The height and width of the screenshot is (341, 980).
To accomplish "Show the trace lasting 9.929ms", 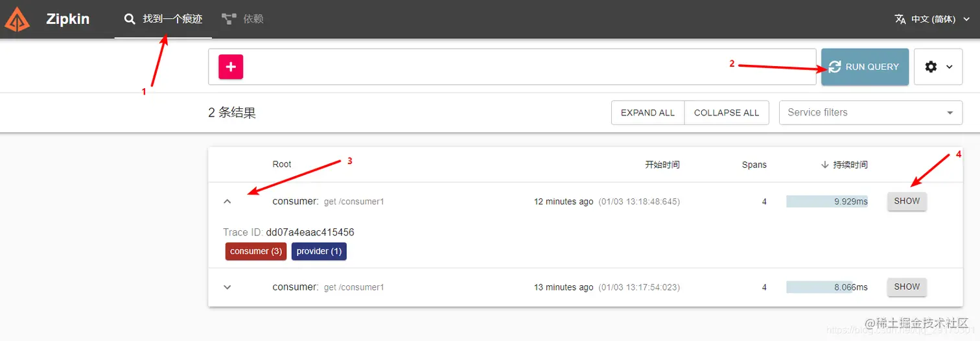I will click(x=907, y=202).
